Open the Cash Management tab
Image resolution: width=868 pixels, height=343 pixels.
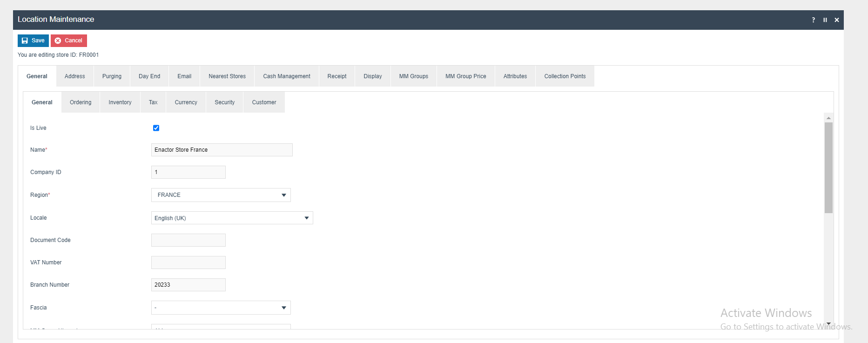tap(286, 76)
